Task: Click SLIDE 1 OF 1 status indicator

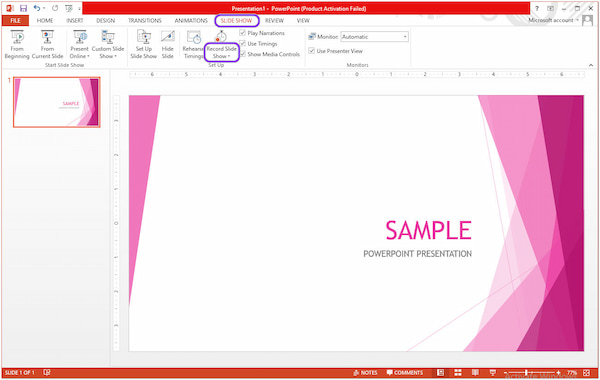Action: (x=20, y=373)
